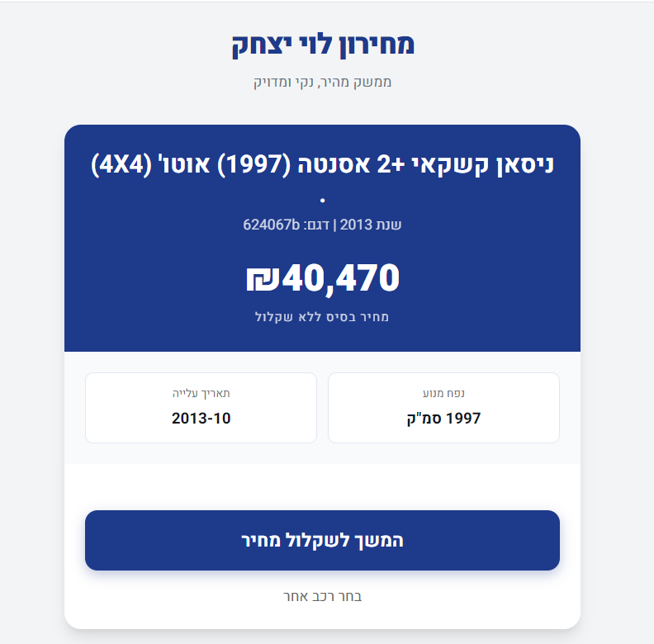Screen dimensions: 654x644
Task: Click the 'מחיר בסיס ללא שקלול' label
Action: [322, 317]
